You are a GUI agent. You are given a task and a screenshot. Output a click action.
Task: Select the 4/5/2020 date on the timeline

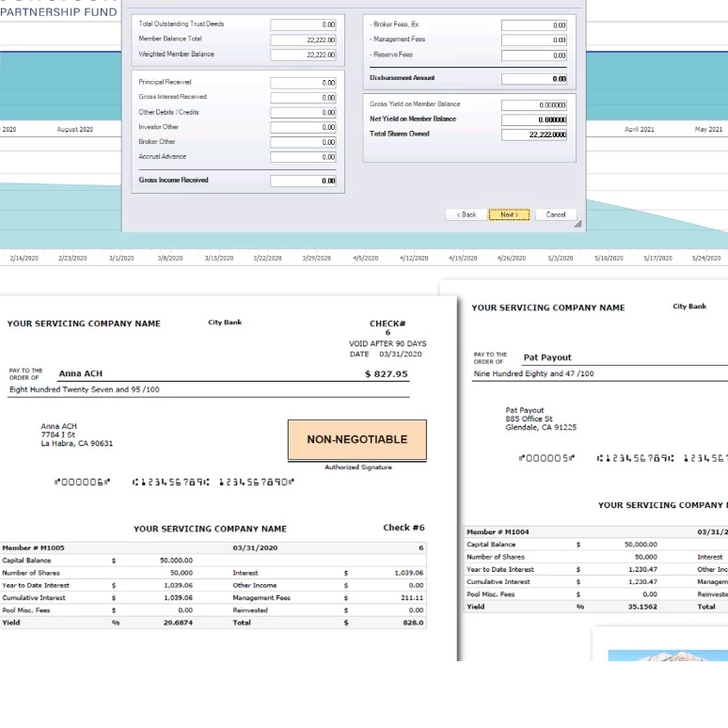pos(365,258)
